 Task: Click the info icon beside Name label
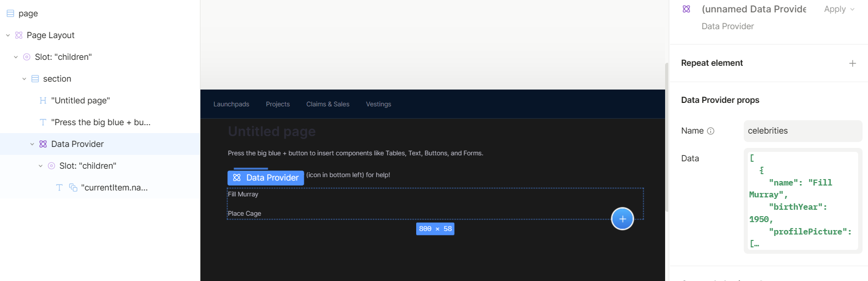(711, 131)
